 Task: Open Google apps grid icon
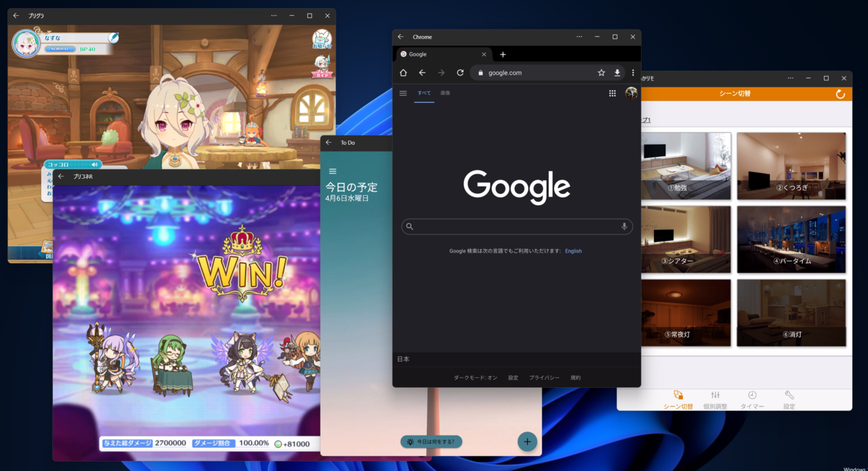click(x=612, y=93)
